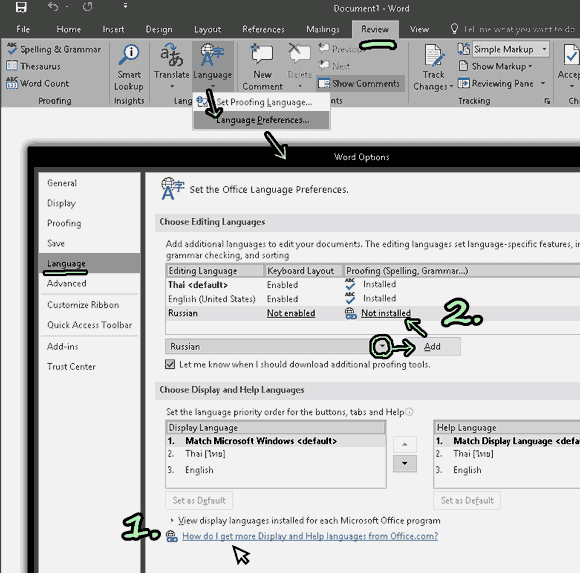Image resolution: width=580 pixels, height=573 pixels.
Task: Switch to the Mailings tab
Action: point(323,29)
